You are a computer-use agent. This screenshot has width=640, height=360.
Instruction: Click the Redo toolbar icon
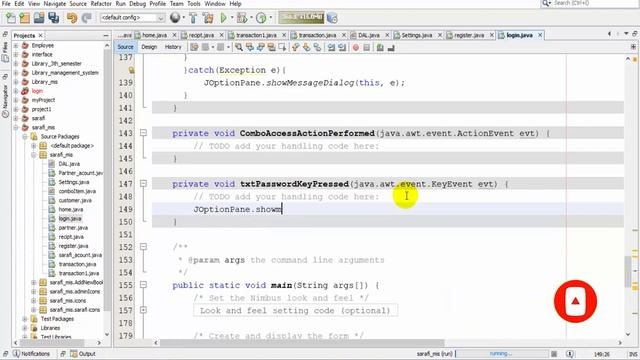click(86, 18)
